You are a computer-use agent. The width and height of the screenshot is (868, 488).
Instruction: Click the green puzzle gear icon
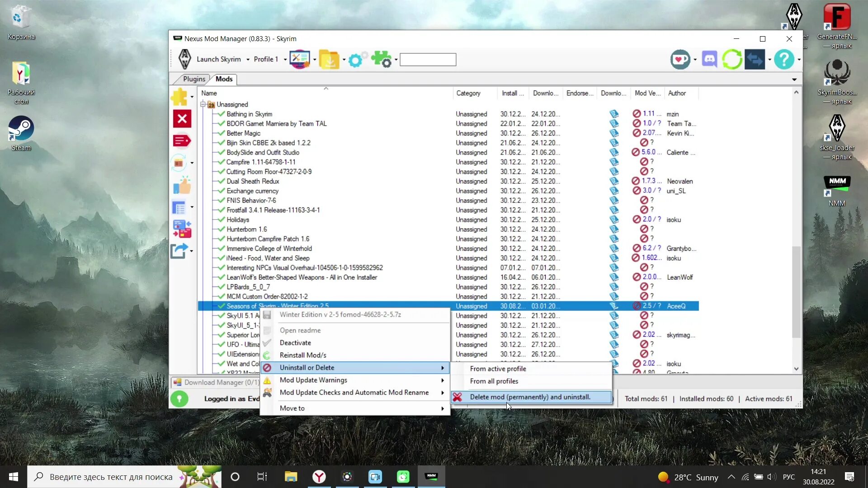click(x=381, y=59)
